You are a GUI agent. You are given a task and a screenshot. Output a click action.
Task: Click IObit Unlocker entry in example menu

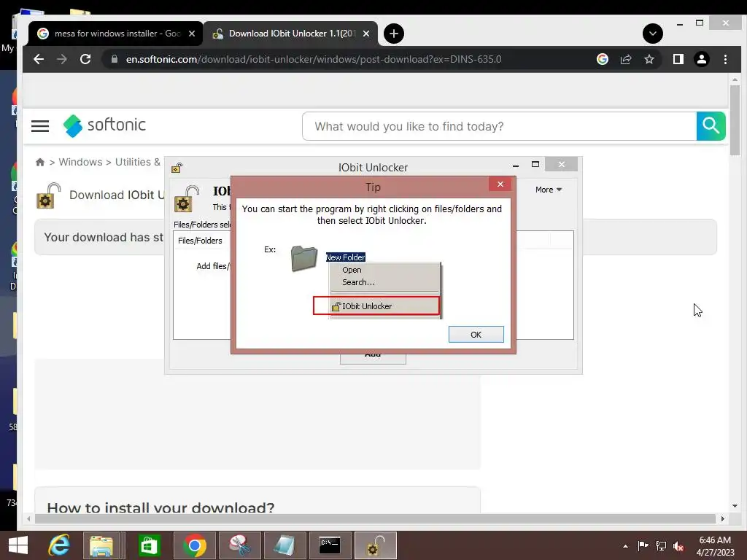pyautogui.click(x=376, y=306)
